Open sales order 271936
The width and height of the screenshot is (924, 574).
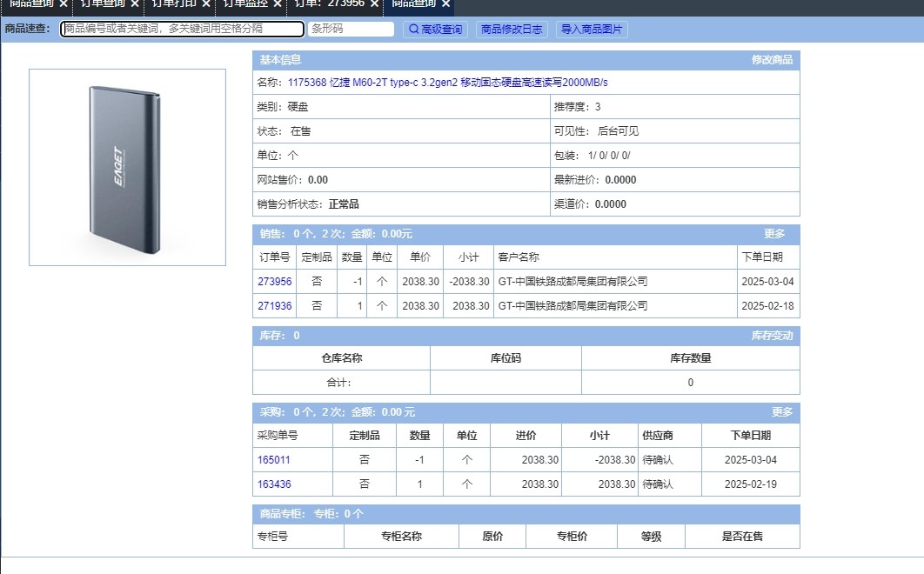pyautogui.click(x=275, y=306)
